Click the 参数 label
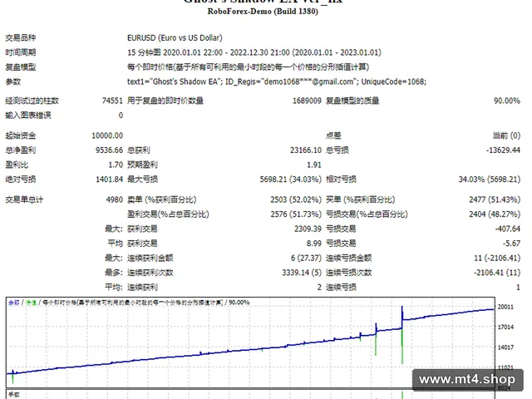Viewport: 532px width, 399px height. point(13,81)
